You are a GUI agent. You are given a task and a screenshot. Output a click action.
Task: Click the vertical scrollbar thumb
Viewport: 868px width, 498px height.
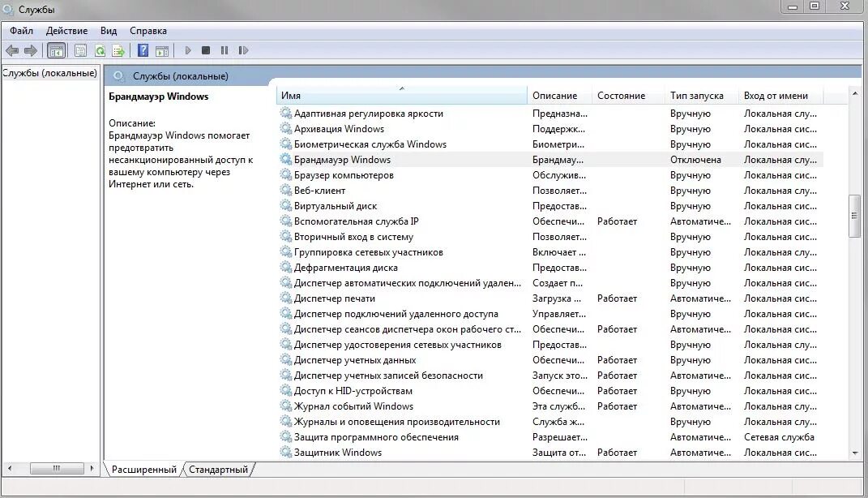(855, 216)
